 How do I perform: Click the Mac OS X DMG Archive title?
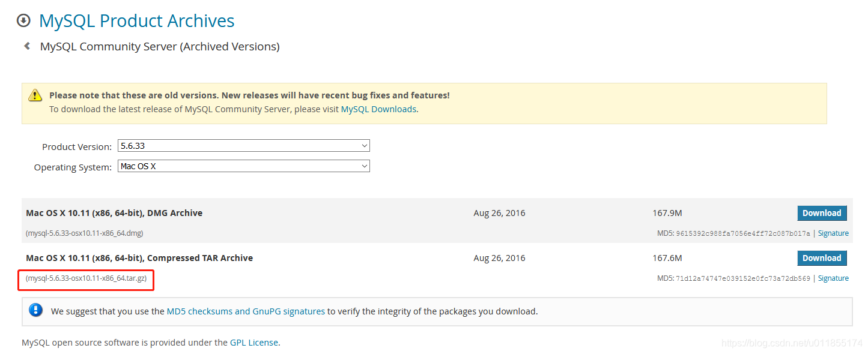tap(114, 213)
